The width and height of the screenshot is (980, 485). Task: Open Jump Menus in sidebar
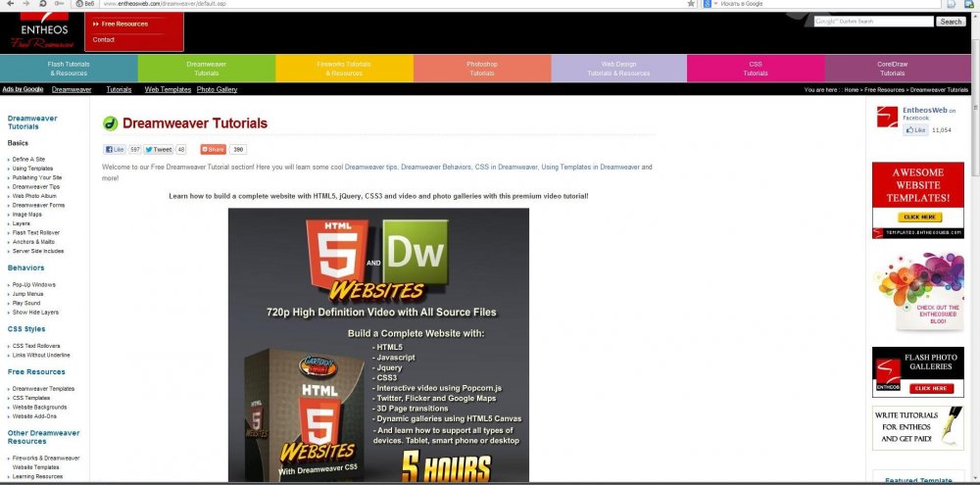(28, 294)
